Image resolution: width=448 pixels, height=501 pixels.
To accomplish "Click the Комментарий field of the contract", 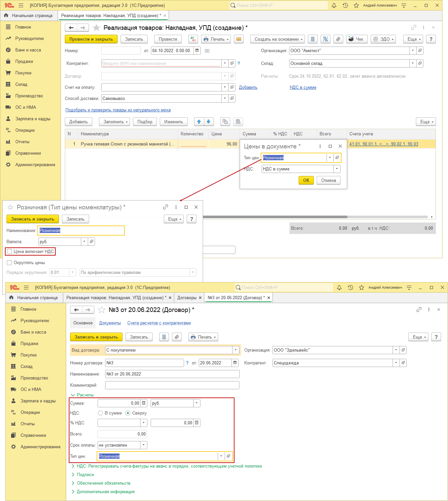I will click(x=172, y=385).
